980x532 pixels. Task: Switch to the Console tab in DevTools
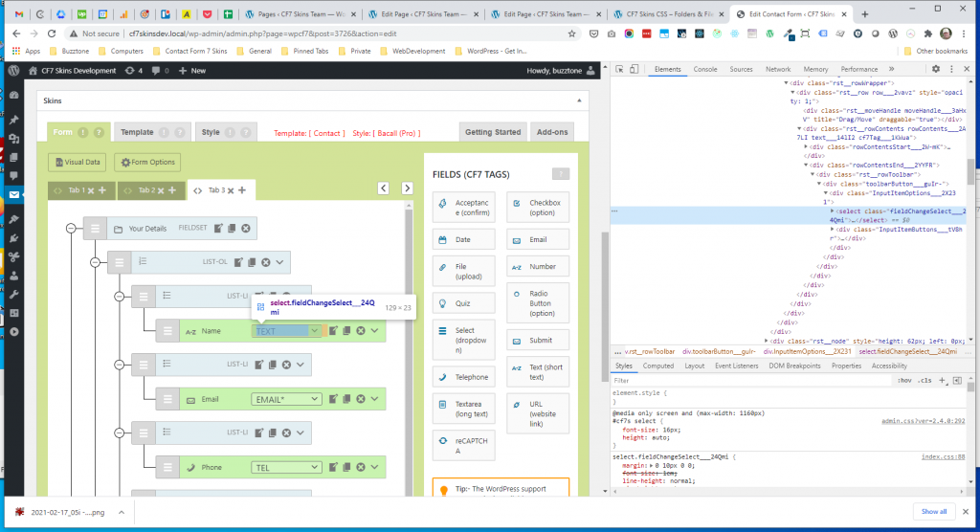click(704, 70)
